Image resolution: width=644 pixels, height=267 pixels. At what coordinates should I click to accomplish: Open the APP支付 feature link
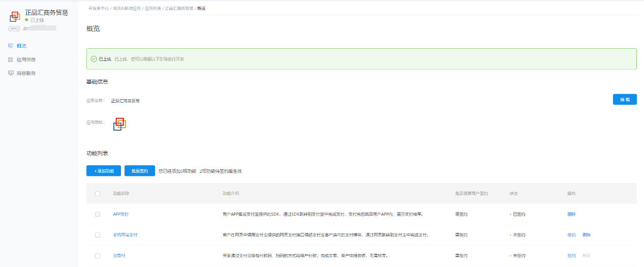tap(120, 214)
